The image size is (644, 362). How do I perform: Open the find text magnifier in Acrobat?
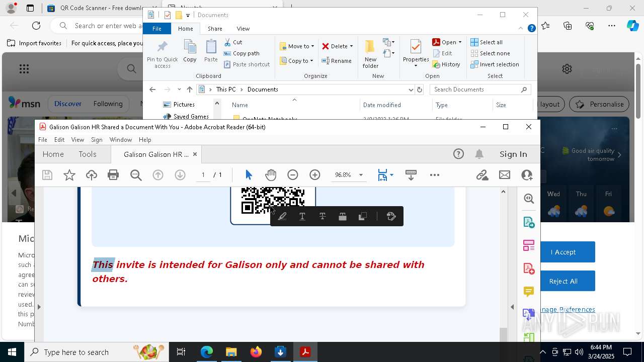click(x=136, y=175)
